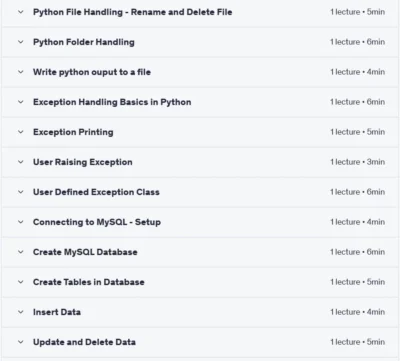Click the Update and Delete Data heading
Viewport: 400px width, 361px height.
tap(84, 342)
